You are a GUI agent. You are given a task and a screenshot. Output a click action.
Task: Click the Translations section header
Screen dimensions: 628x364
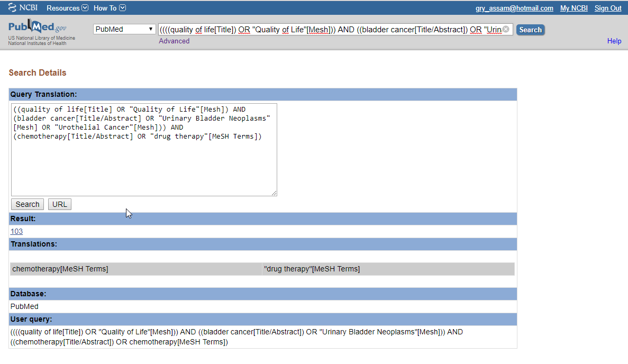tap(263, 244)
